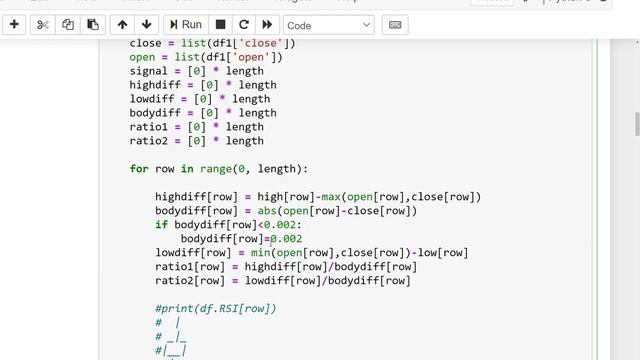Viewport: 640px width, 360px height.
Task: Click the comment '#print(df.RSI[row])'
Action: (216, 308)
